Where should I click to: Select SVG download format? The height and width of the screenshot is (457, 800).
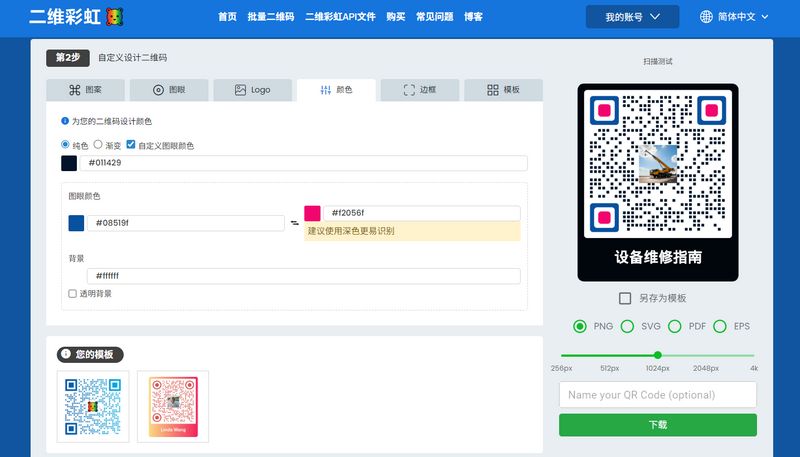627,326
